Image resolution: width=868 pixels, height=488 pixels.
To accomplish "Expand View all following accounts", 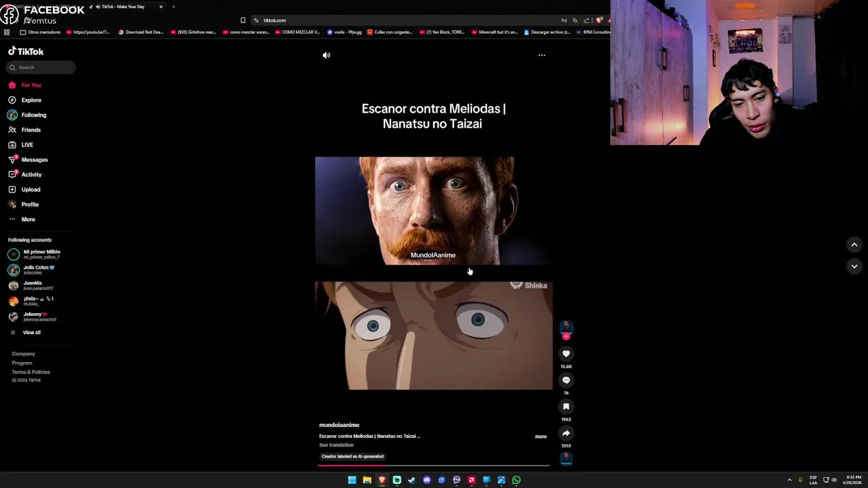I will pos(25,333).
